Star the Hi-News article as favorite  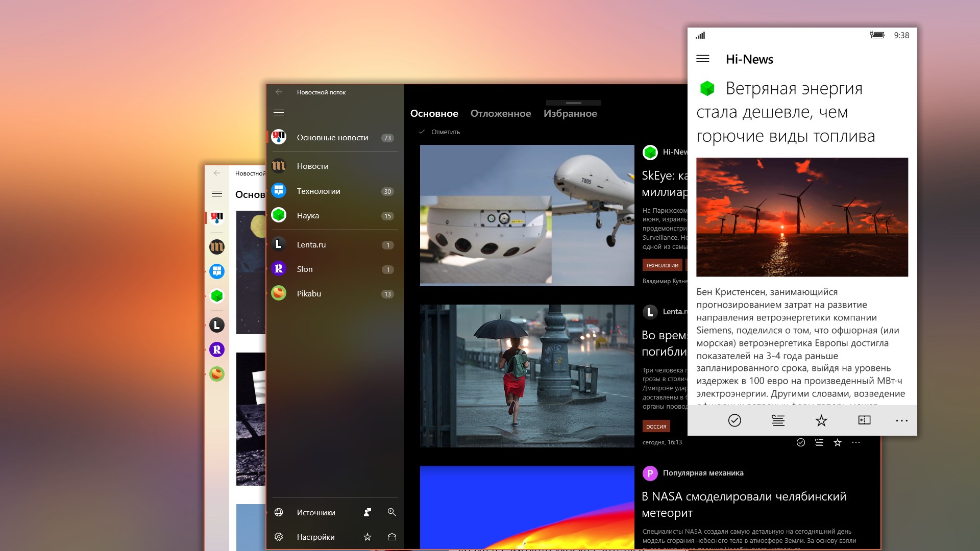(821, 420)
